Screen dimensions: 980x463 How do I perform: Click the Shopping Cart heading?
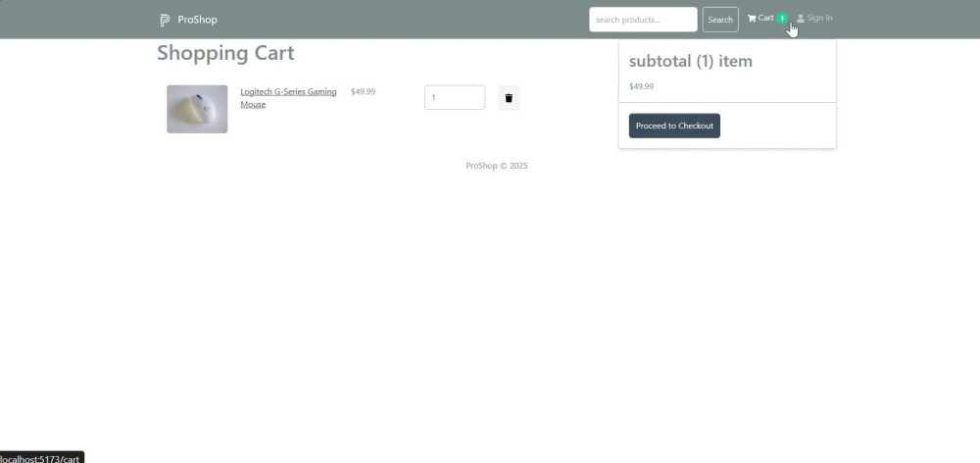[x=225, y=53]
